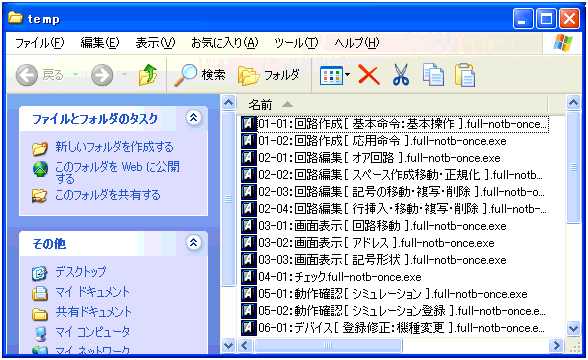Open the views dropdown arrow
588x360 pixels.
point(348,75)
